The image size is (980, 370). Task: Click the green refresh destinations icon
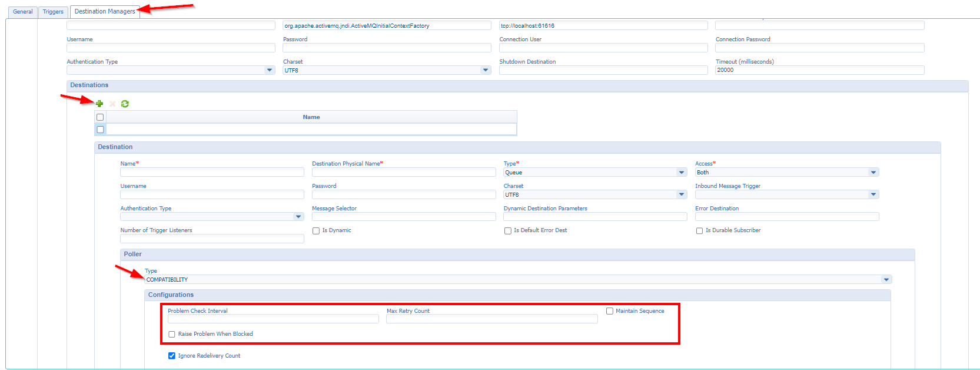(x=125, y=104)
